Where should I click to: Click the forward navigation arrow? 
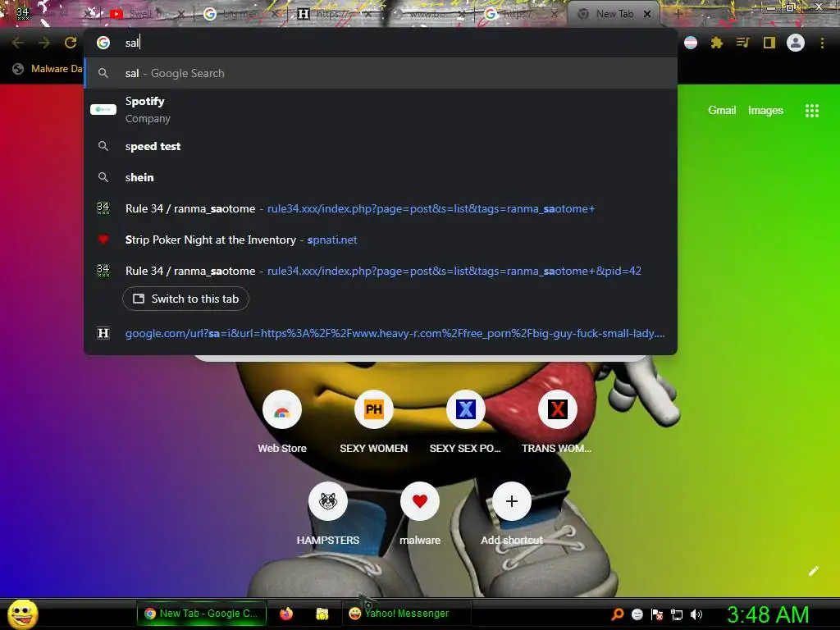point(44,43)
